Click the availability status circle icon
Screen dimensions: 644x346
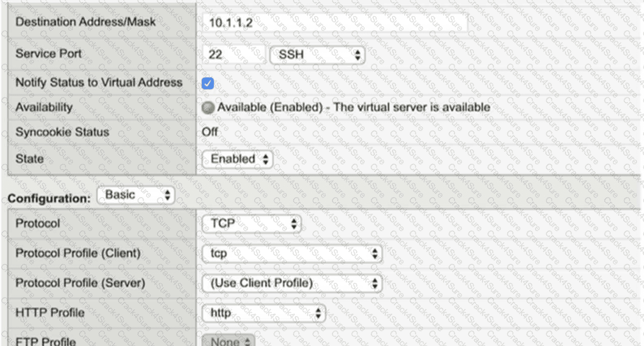208,108
